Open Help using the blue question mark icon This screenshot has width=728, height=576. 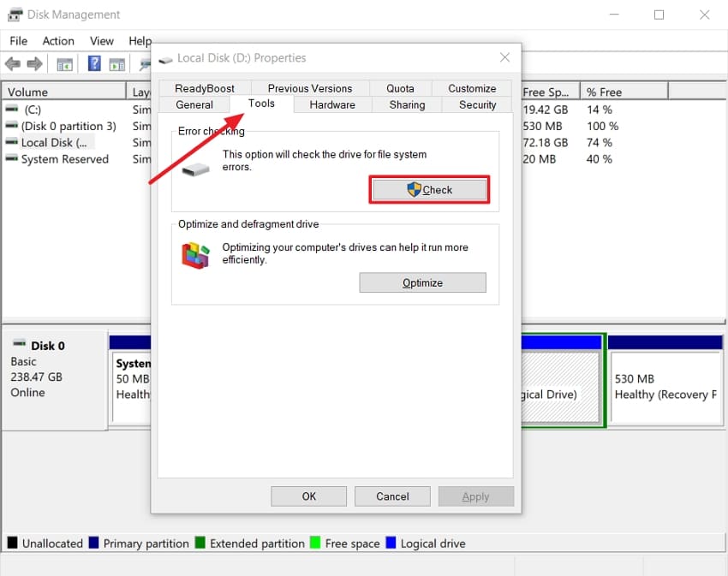point(93,63)
